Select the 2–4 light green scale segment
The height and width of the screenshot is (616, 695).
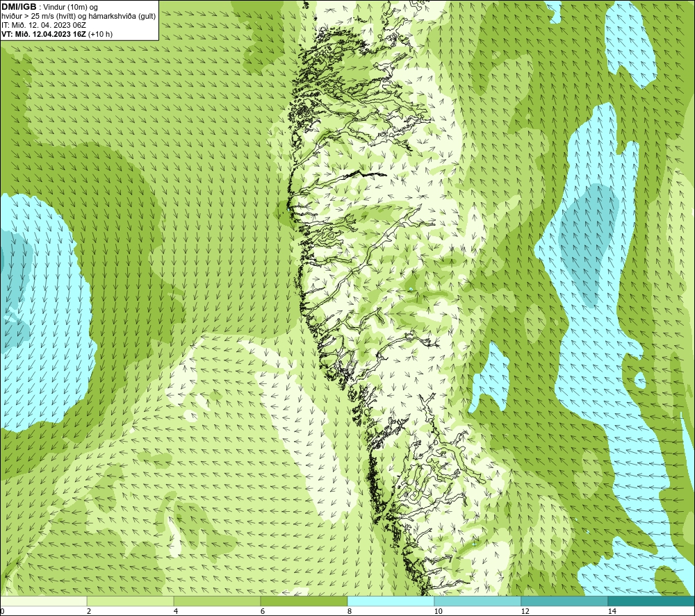point(131,601)
